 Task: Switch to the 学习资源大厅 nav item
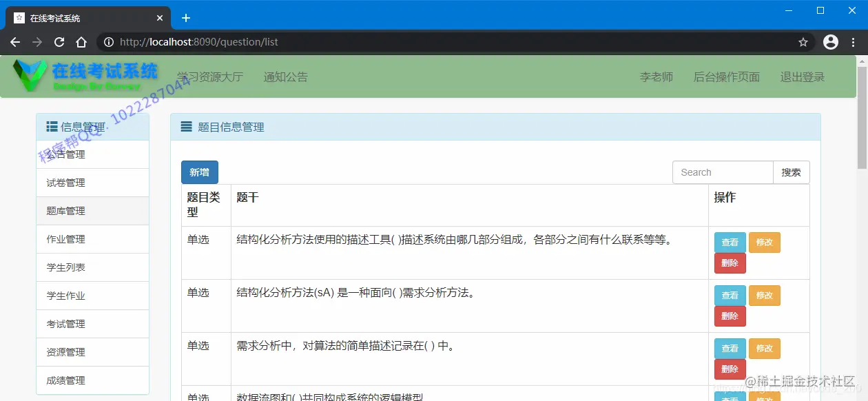209,77
